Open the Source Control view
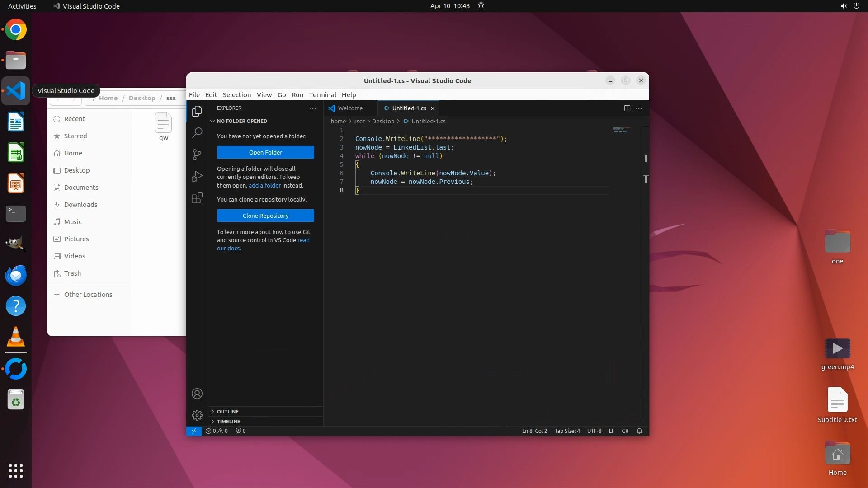The image size is (868, 488). click(197, 155)
